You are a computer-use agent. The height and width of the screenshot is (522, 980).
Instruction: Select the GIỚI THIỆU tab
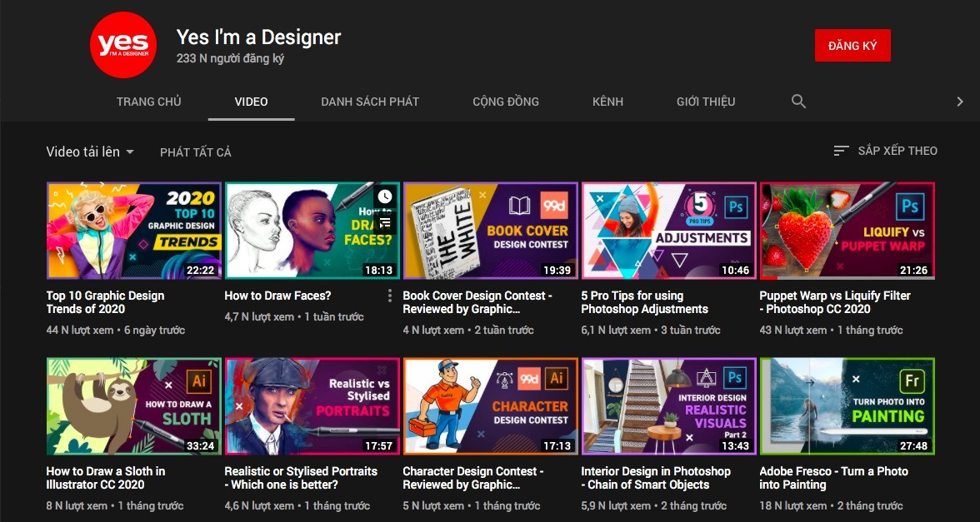[x=706, y=102]
